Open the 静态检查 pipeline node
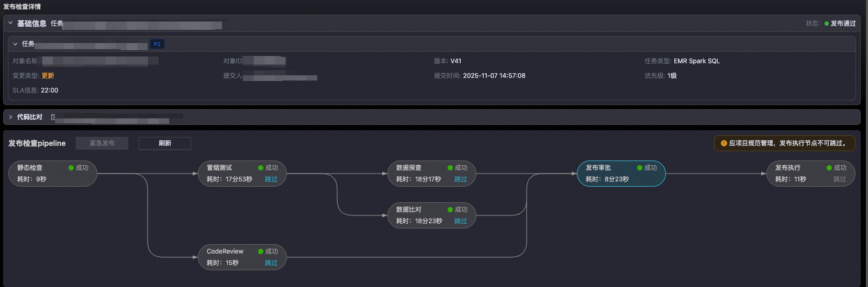This screenshot has width=868, height=287. (42, 174)
